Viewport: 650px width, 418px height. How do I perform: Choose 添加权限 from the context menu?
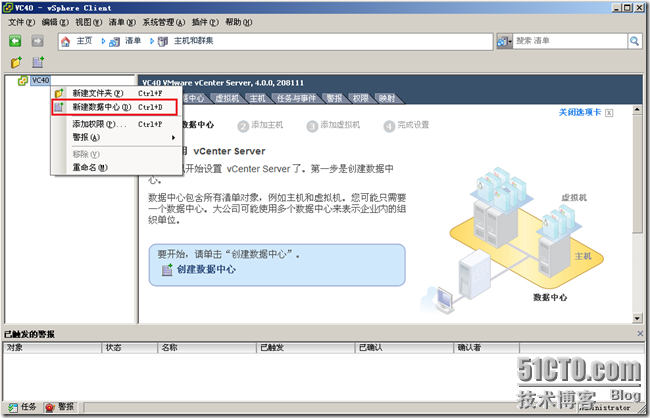116,124
